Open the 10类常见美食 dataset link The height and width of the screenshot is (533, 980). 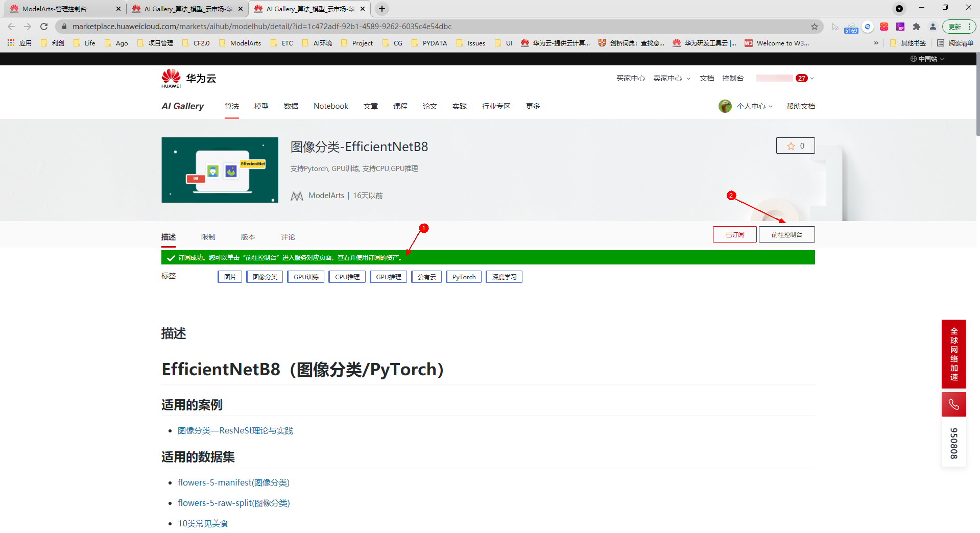203,523
